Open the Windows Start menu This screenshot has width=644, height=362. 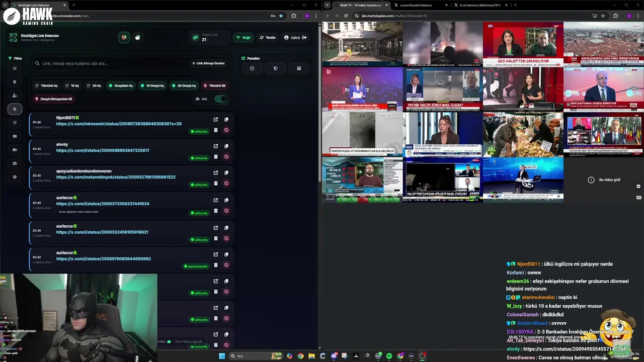coord(222,356)
